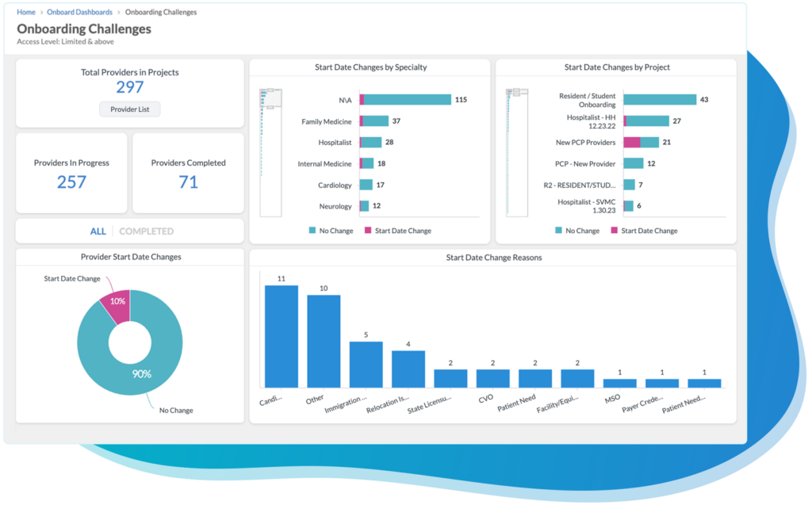This screenshot has width=812, height=505.
Task: Select the ALL tab
Action: click(98, 230)
